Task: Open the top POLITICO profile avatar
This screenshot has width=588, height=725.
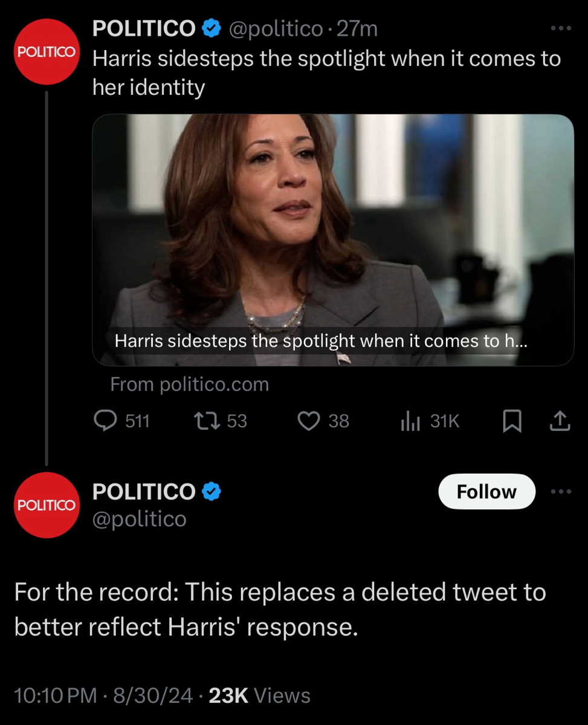Action: click(x=47, y=52)
